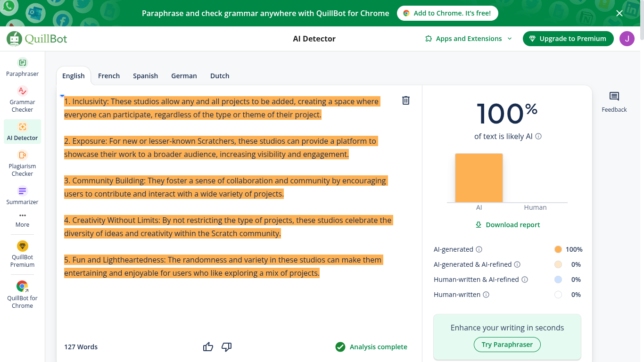Expand More tools in the sidebar
Screen dimensions: 644x362
pos(22,220)
